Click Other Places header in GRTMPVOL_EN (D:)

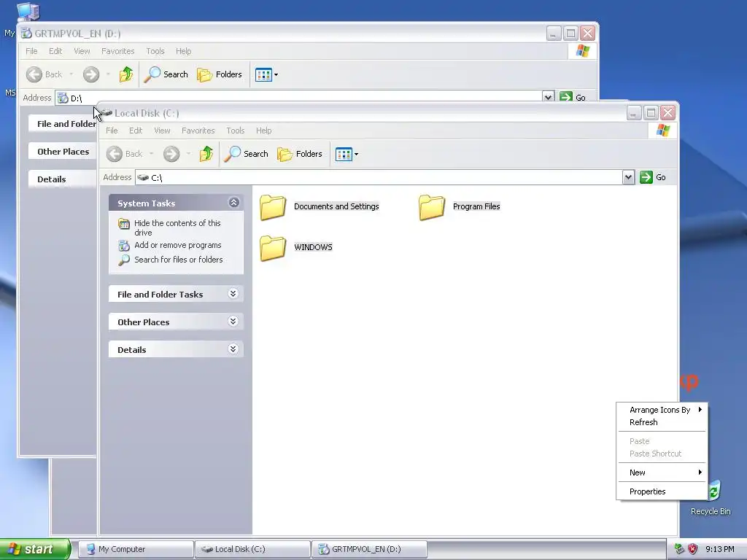pos(63,152)
